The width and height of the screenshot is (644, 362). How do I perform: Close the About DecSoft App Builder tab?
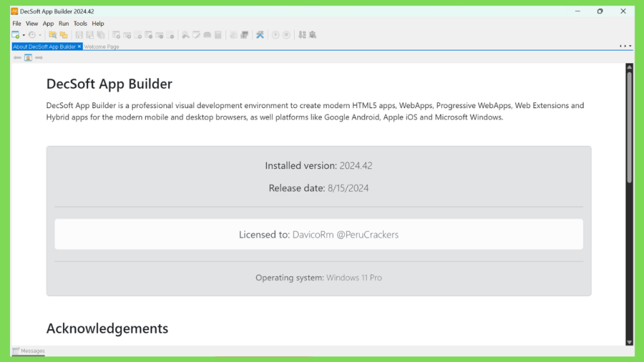coord(79,47)
